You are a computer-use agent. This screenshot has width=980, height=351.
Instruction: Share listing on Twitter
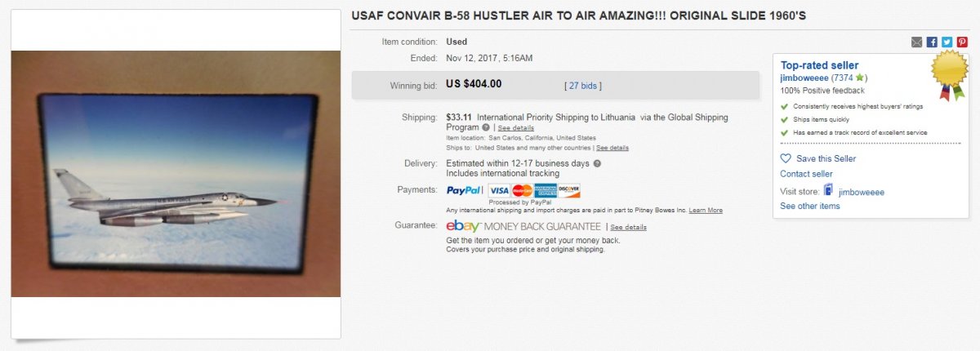coord(947,42)
